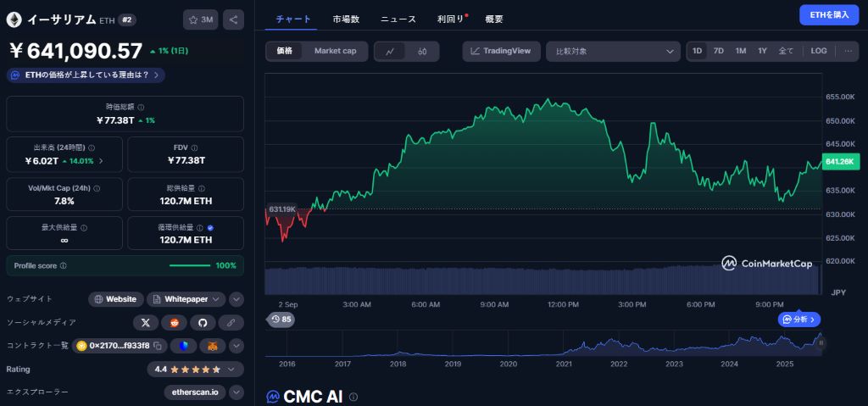Viewport: 868px width, 406px height.
Task: Toggle LOG scale on chart
Action: click(819, 51)
